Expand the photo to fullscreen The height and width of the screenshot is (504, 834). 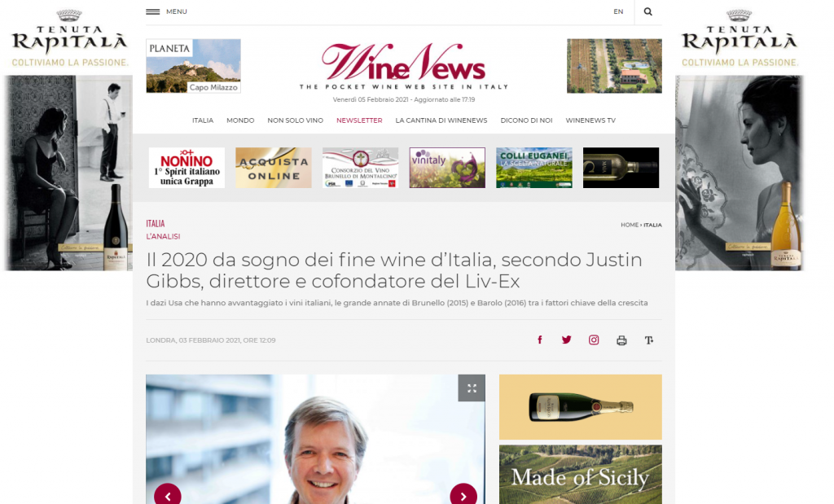(x=472, y=388)
